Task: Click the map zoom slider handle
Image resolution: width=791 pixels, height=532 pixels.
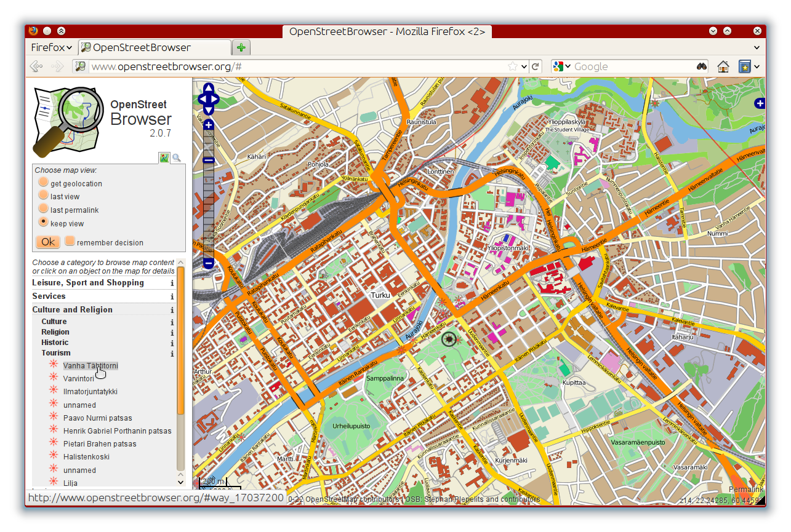Action: pyautogui.click(x=208, y=161)
